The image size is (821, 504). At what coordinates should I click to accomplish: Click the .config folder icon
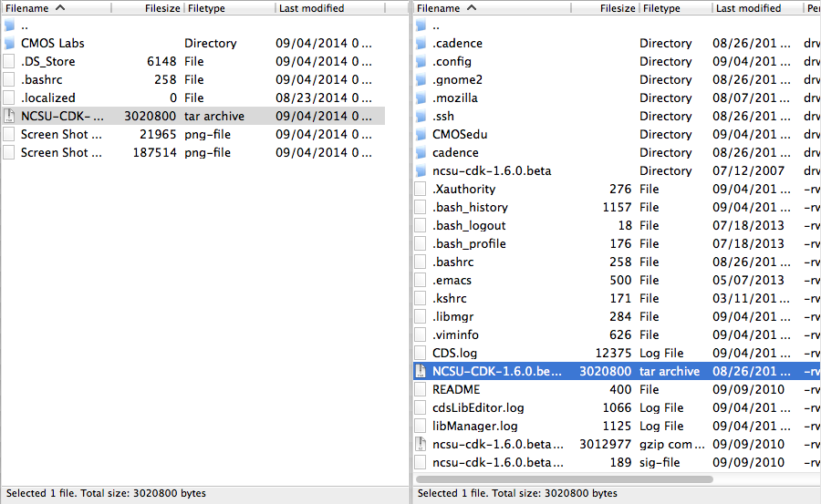point(421,61)
